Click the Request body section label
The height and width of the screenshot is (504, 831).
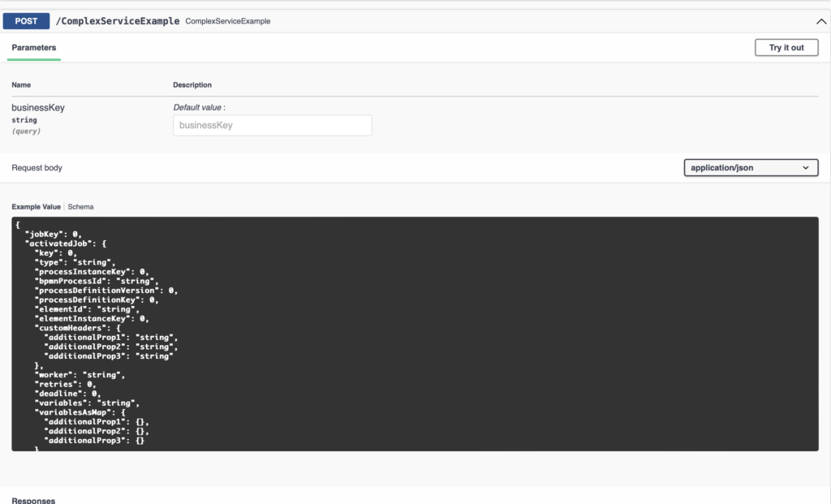click(x=37, y=168)
